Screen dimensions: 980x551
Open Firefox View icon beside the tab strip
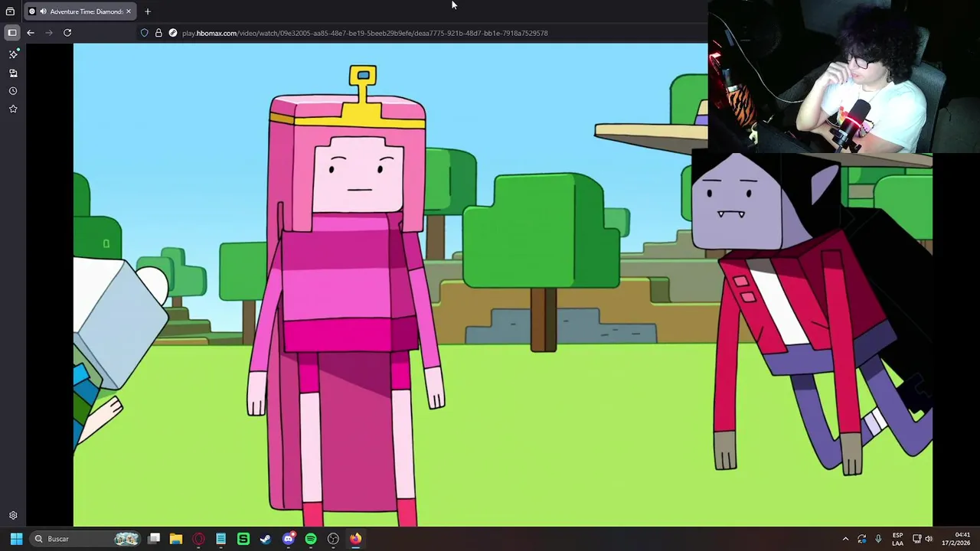(10, 11)
